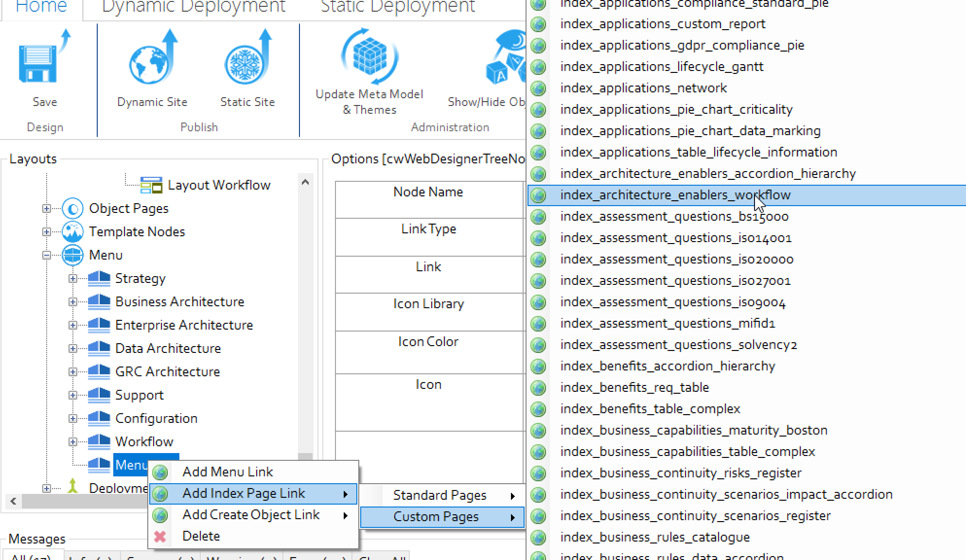Collapse the Menu tree node
Image resolution: width=966 pixels, height=560 pixels.
pos(47,255)
